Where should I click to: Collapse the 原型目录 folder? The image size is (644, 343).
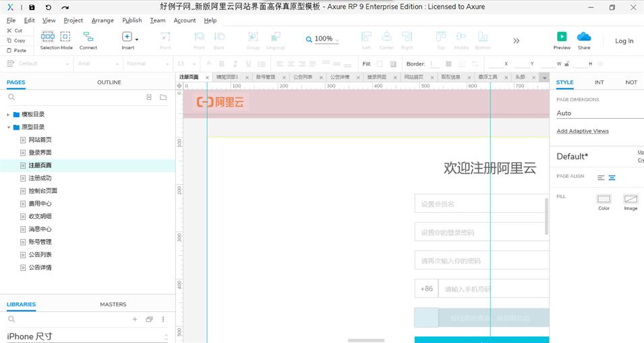[x=8, y=127]
